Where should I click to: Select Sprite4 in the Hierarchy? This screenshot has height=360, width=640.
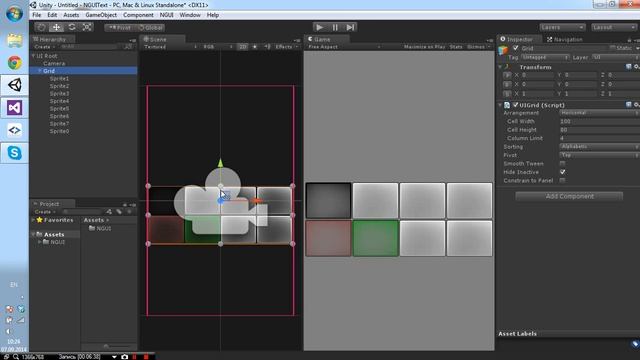click(59, 101)
